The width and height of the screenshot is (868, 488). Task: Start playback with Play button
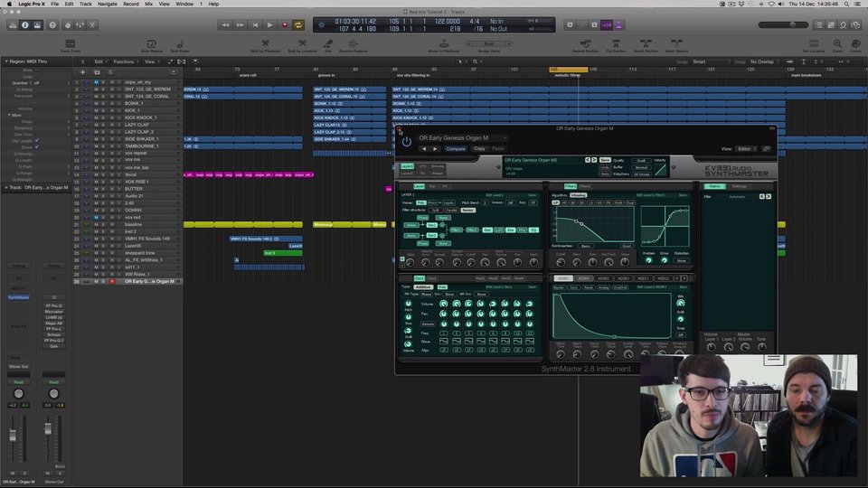tap(269, 25)
